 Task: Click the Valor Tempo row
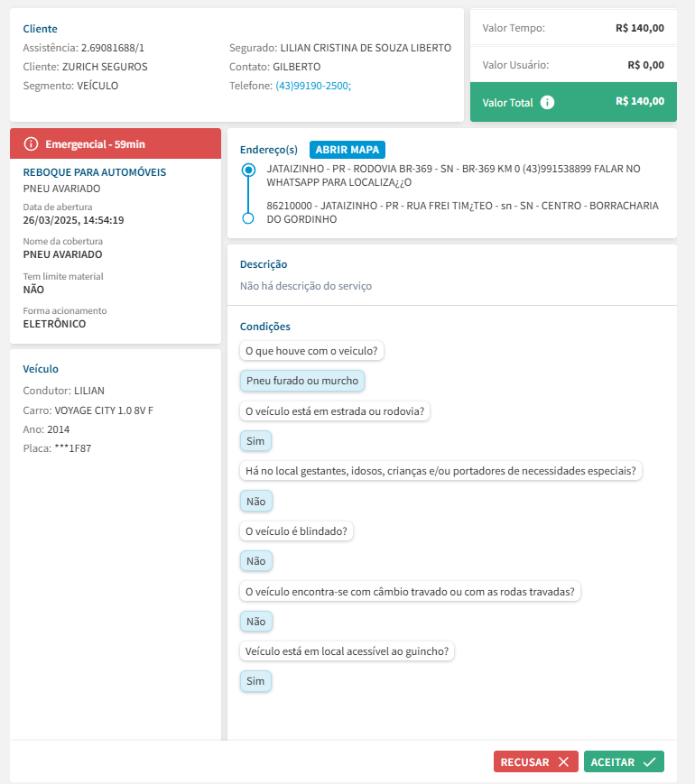[x=573, y=28]
